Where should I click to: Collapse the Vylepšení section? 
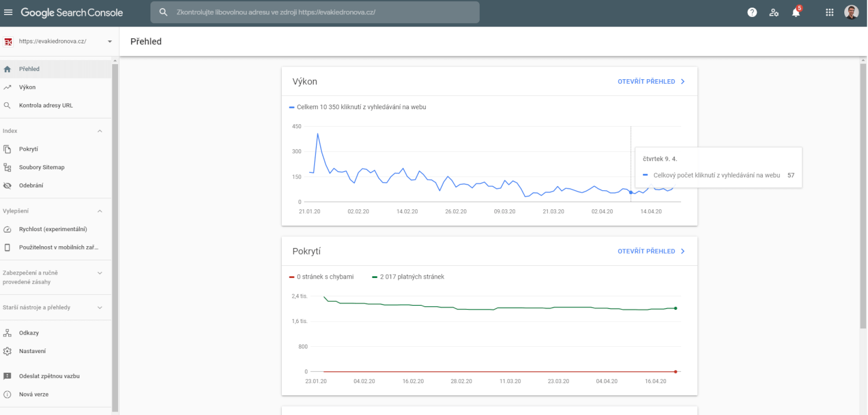coord(99,210)
